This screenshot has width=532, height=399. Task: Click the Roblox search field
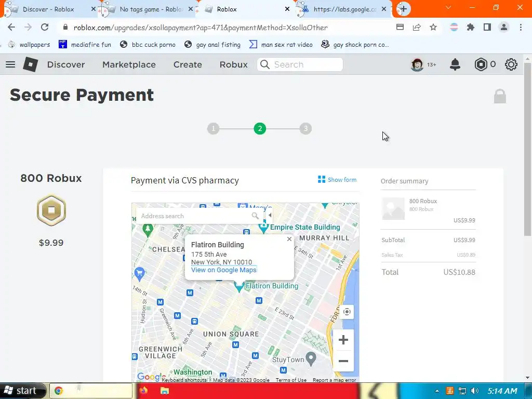[300, 64]
